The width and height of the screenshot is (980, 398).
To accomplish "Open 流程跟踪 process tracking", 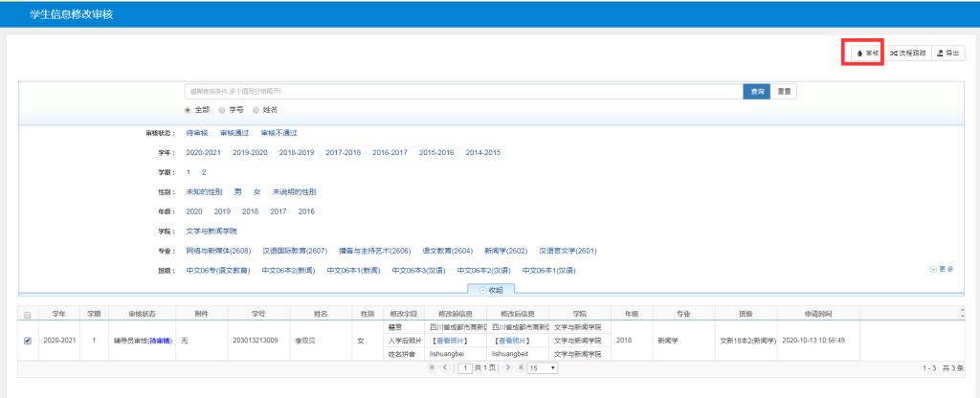I will [908, 54].
